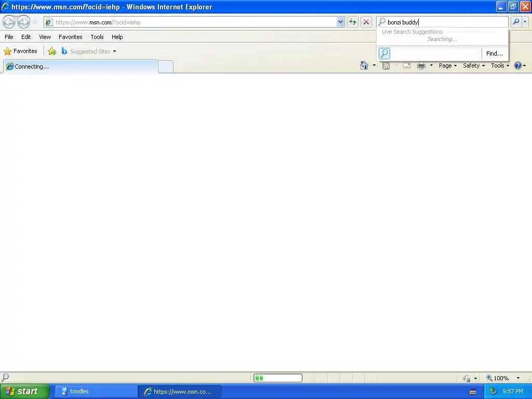This screenshot has height=399, width=532.
Task: Click the RSS Feeds icon
Action: click(x=386, y=66)
